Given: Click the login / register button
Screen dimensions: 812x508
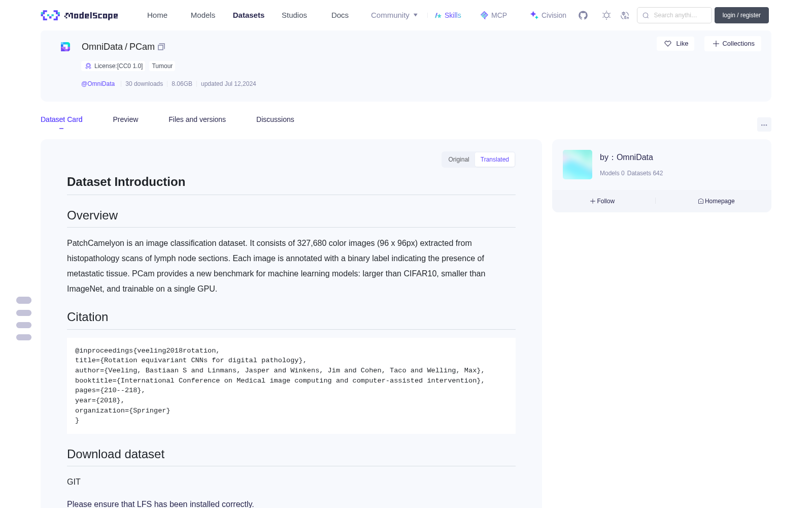Looking at the screenshot, I should (x=741, y=15).
